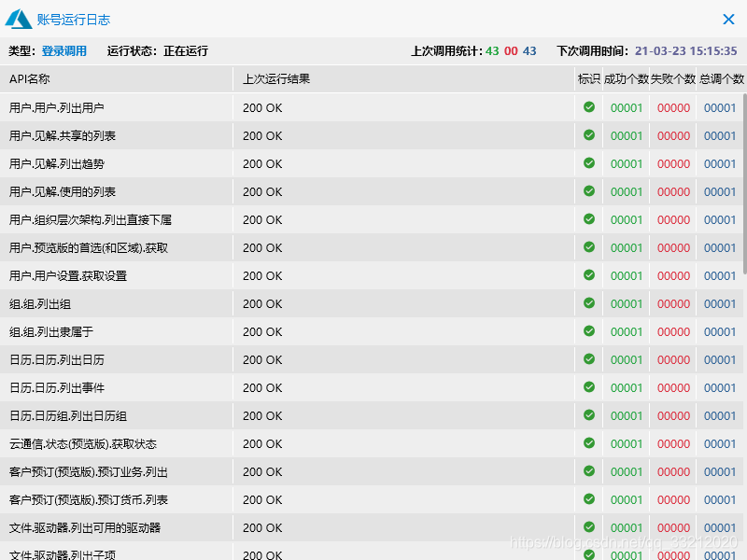Click failure count 00000 for 组.组.列出隶属于

(672, 331)
